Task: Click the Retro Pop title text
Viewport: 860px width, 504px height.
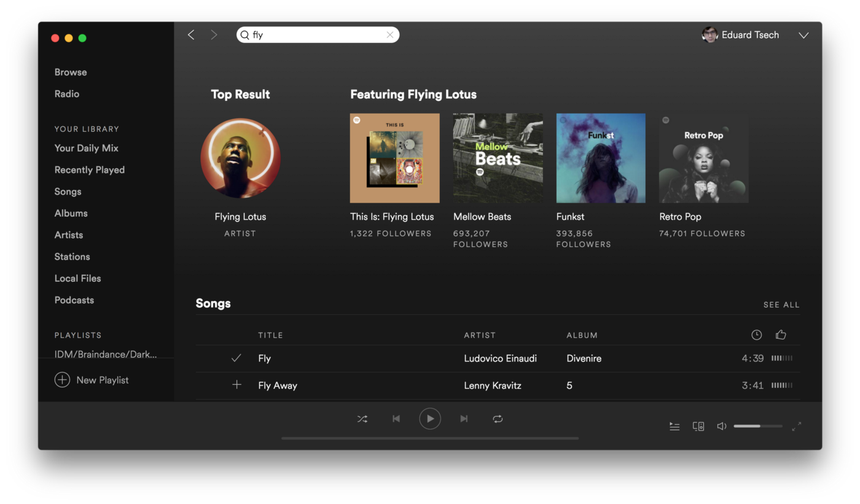Action: (x=680, y=217)
